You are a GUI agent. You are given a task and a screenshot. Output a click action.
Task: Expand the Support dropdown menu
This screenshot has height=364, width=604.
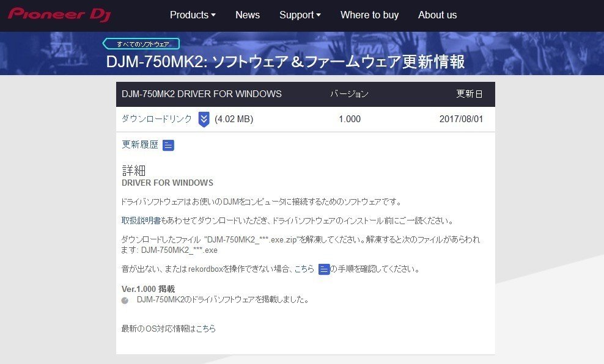pyautogui.click(x=300, y=15)
